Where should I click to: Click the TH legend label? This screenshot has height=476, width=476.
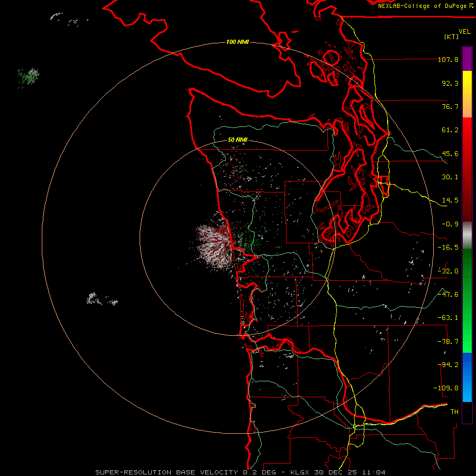(x=454, y=412)
